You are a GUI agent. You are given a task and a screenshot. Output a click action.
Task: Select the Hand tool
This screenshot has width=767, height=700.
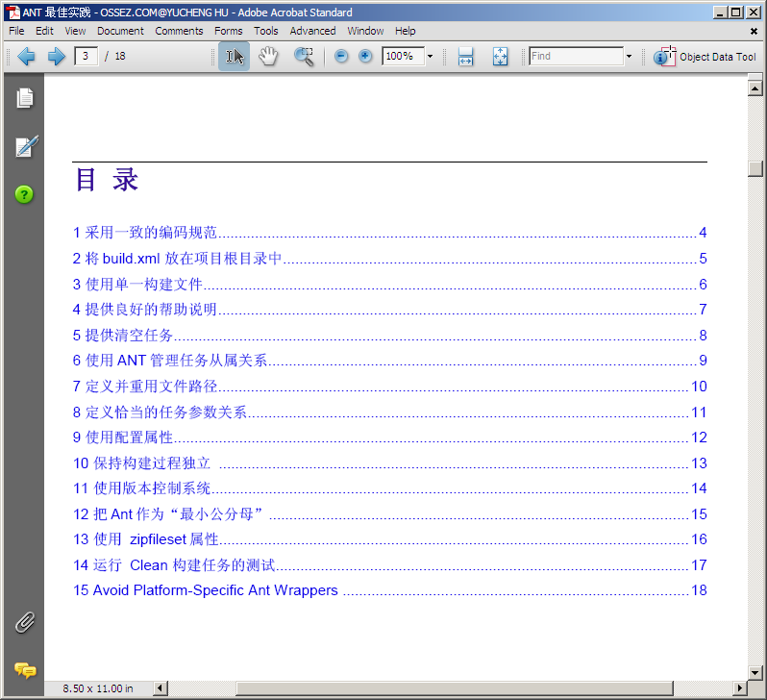[x=268, y=57]
